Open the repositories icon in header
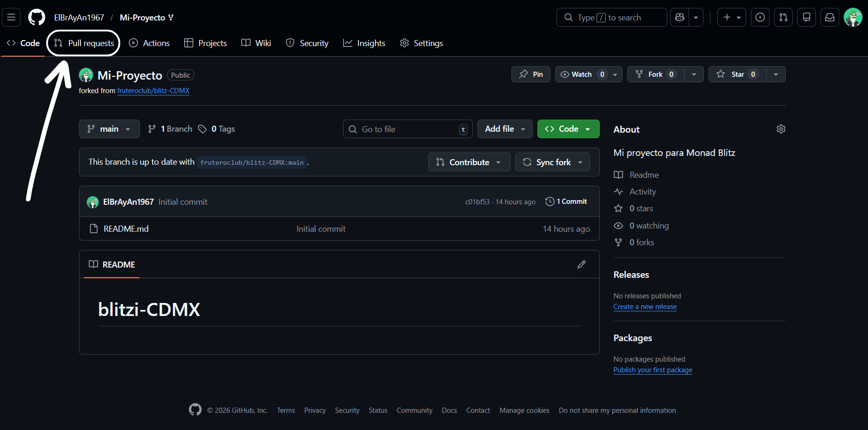This screenshot has width=868, height=430. (x=807, y=17)
